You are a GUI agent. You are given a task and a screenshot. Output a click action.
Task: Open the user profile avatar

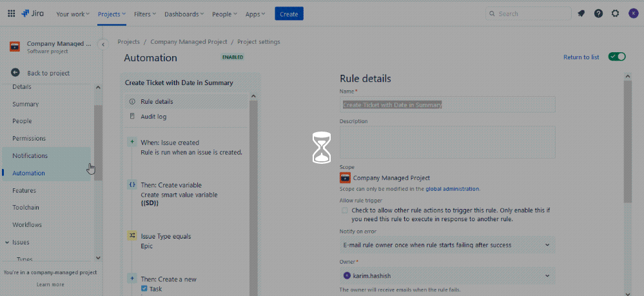633,14
